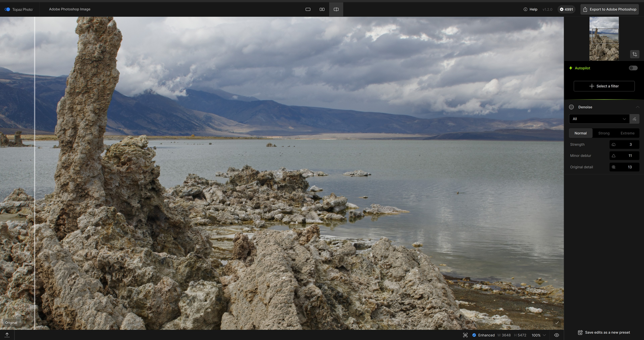Click the Strength value field
This screenshot has width=644, height=340.
[624, 145]
